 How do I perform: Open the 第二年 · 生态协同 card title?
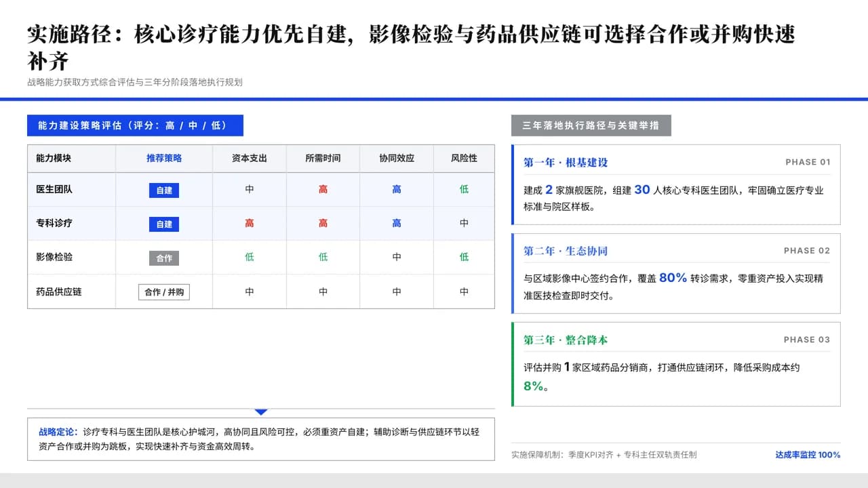point(566,251)
